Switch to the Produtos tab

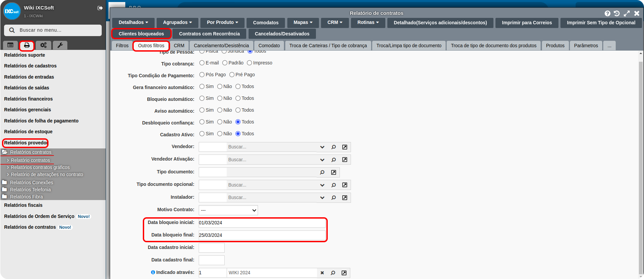pos(555,46)
